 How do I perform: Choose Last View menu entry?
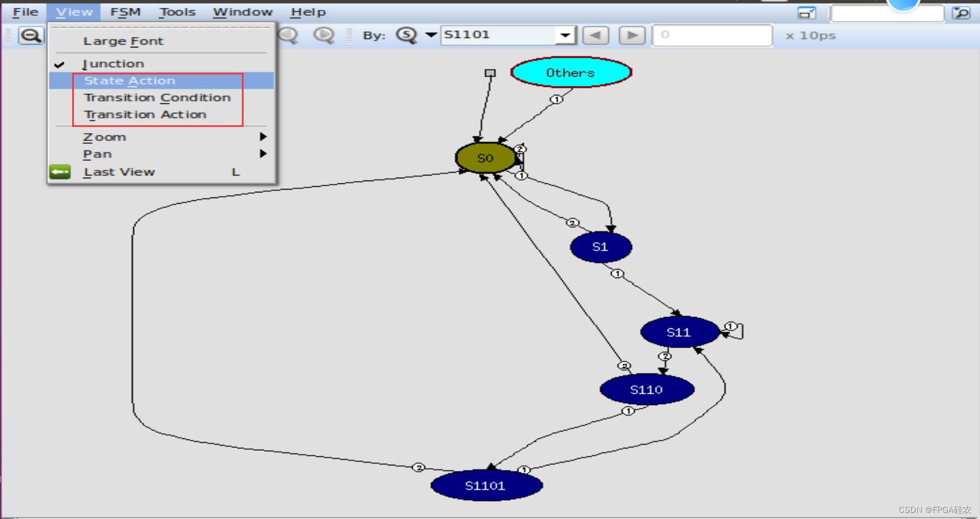(x=161, y=172)
